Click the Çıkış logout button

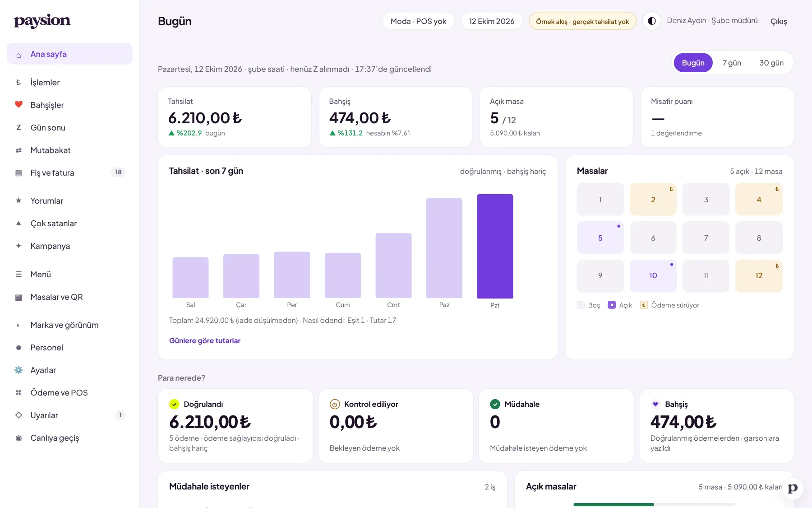[x=779, y=21]
